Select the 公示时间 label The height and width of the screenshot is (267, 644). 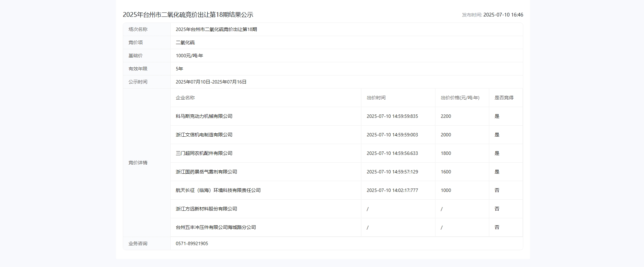point(138,82)
